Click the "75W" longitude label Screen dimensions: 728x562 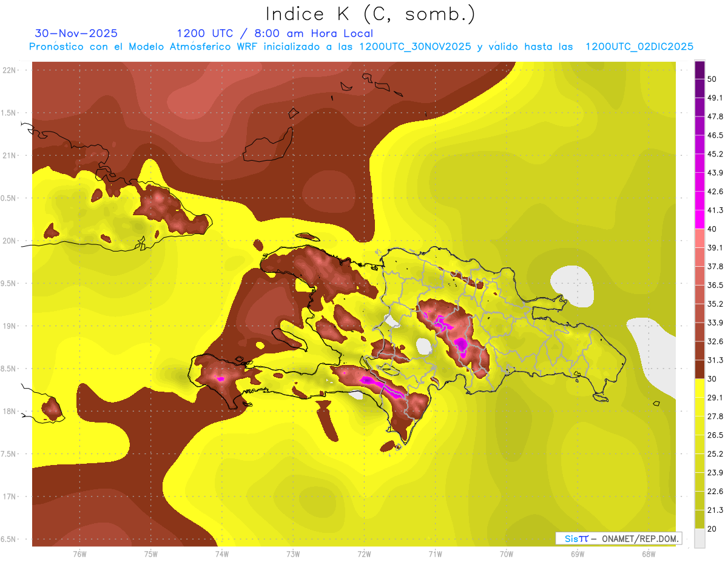151,554
